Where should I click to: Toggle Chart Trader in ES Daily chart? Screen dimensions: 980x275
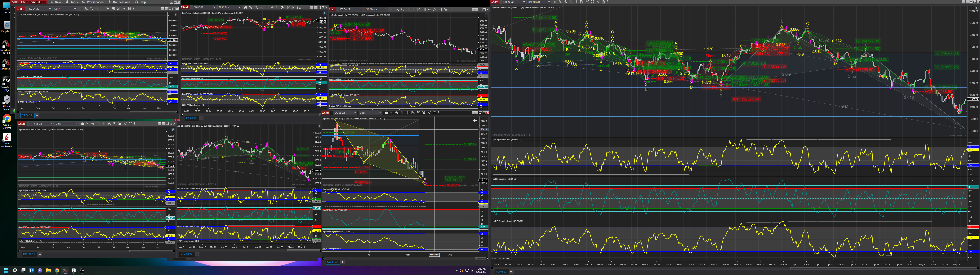(113, 9)
